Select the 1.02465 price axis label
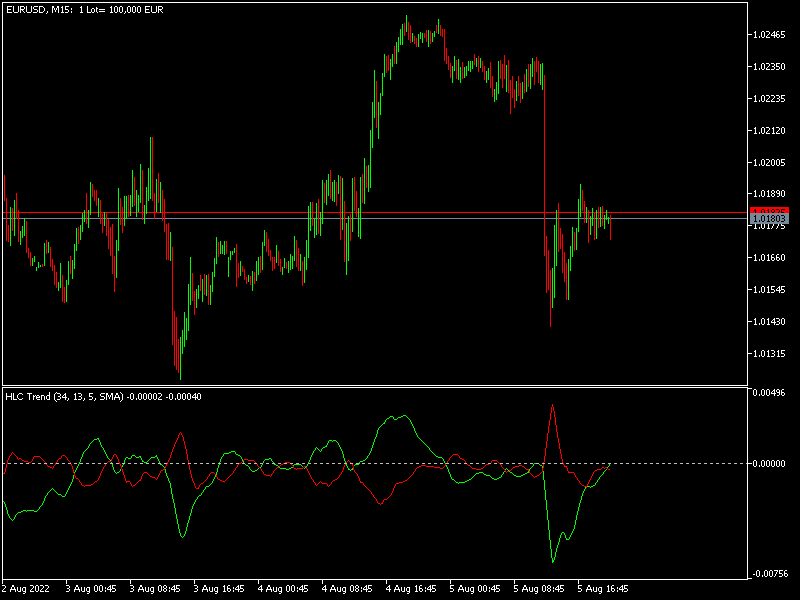This screenshot has width=800, height=600. (x=769, y=35)
